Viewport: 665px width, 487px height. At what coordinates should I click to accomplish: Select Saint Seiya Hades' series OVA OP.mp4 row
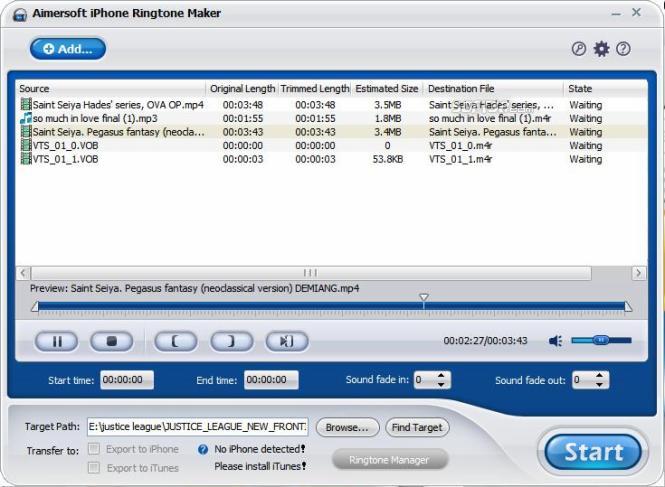pyautogui.click(x=331, y=105)
